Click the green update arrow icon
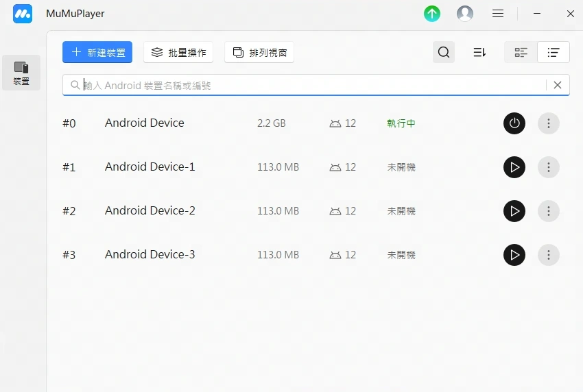Screen dimensions: 583x392 [432, 14]
